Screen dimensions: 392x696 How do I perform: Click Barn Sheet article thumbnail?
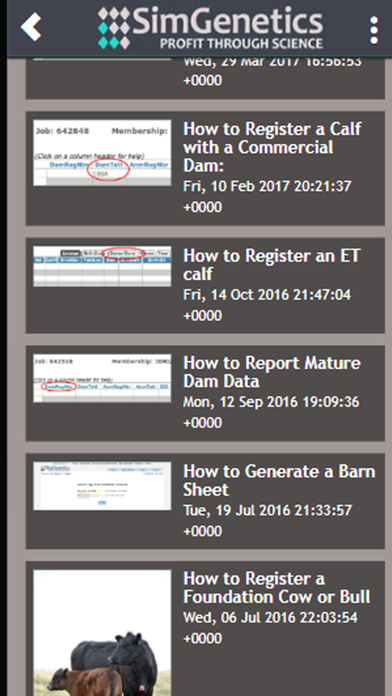pyautogui.click(x=102, y=486)
